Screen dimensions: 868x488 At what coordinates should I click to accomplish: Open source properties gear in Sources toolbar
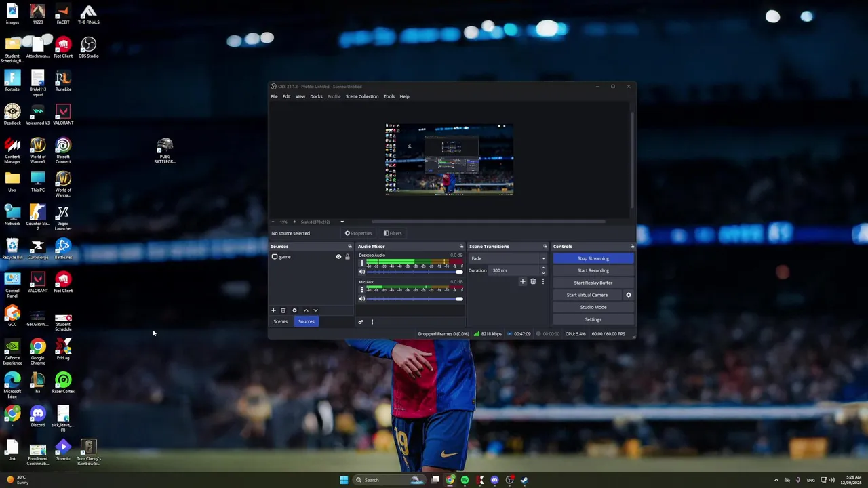tap(294, 310)
